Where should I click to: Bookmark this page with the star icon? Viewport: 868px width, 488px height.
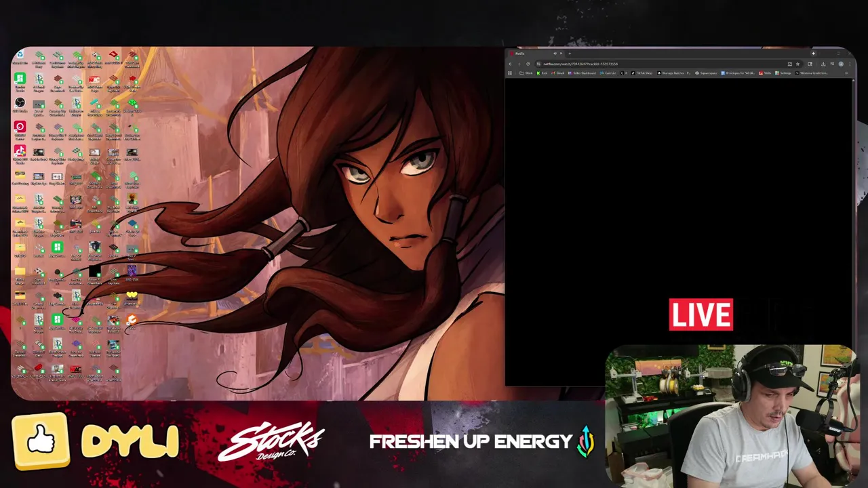797,64
